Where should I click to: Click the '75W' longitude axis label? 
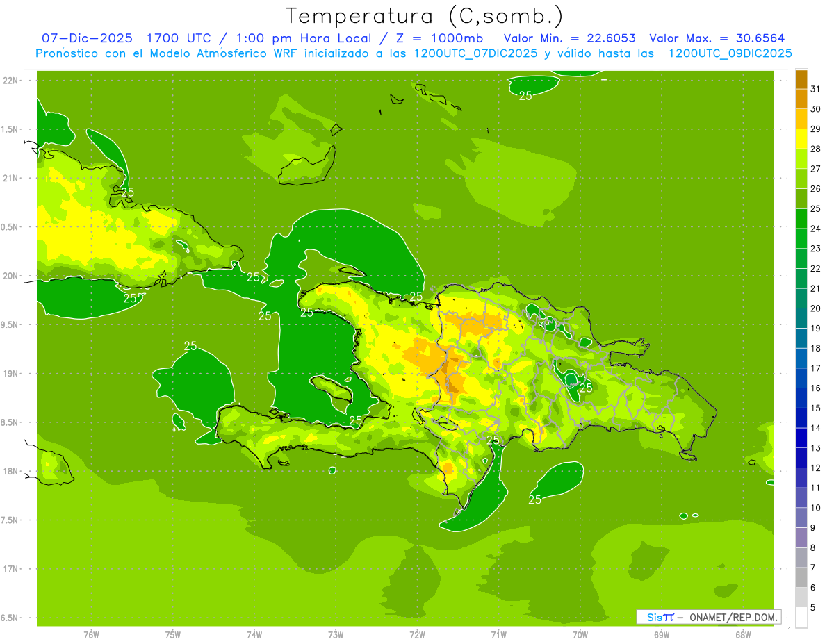[173, 635]
